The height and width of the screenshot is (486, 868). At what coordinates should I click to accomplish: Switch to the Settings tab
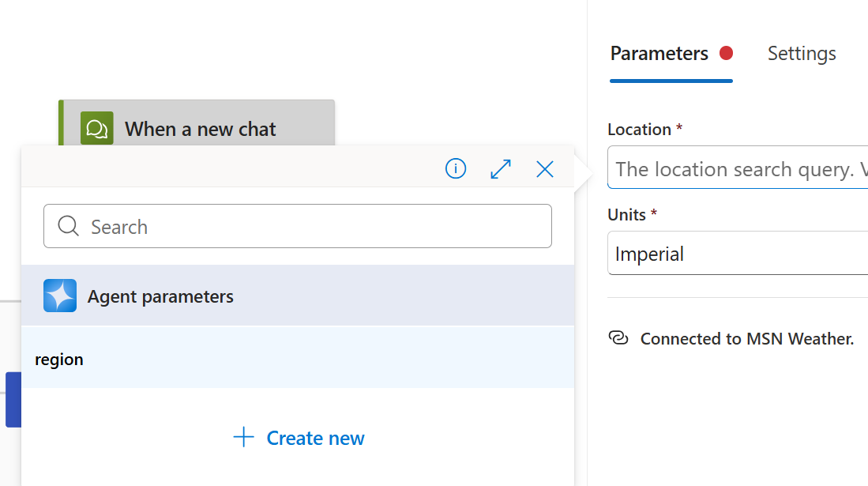pos(802,53)
